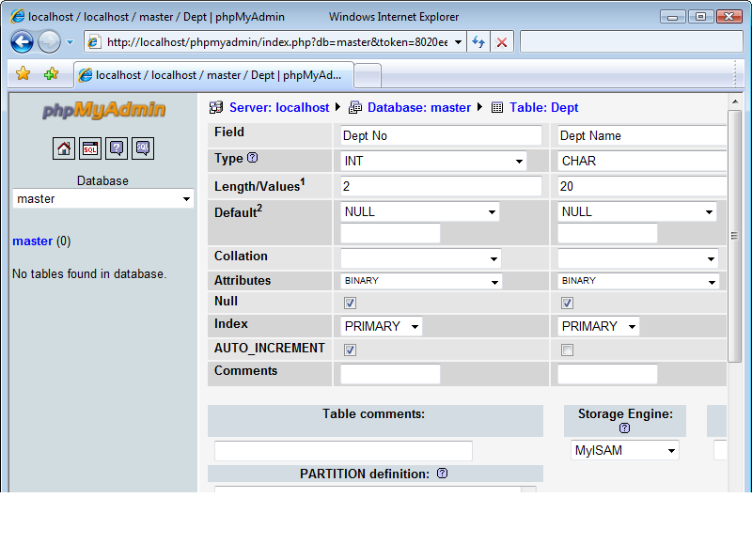
Task: Select the phpMyAdmin browser tab
Action: tap(214, 75)
